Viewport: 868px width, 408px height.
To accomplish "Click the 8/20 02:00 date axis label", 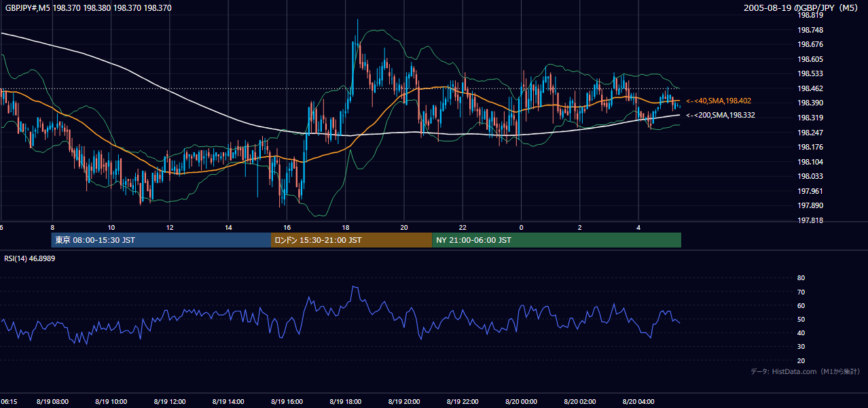I will tap(580, 402).
